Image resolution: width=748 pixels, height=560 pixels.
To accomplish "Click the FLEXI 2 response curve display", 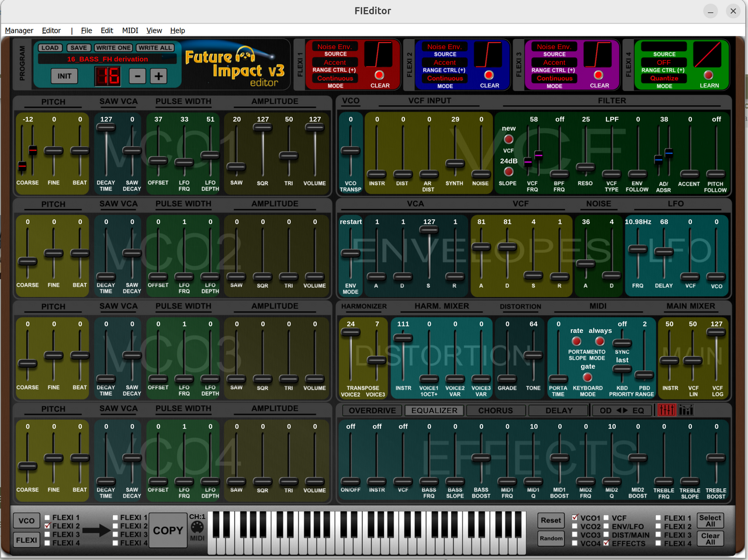I will coord(489,54).
